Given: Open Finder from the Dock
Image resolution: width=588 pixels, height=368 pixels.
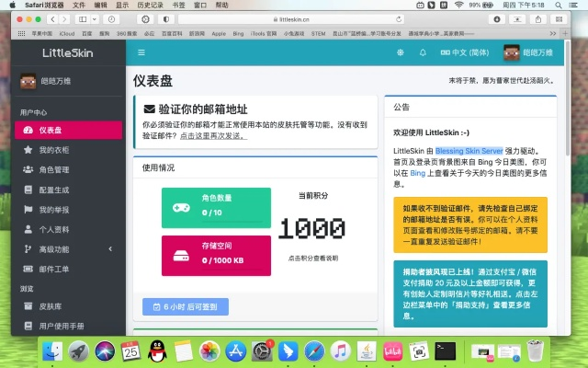Looking at the screenshot, I should (x=52, y=351).
